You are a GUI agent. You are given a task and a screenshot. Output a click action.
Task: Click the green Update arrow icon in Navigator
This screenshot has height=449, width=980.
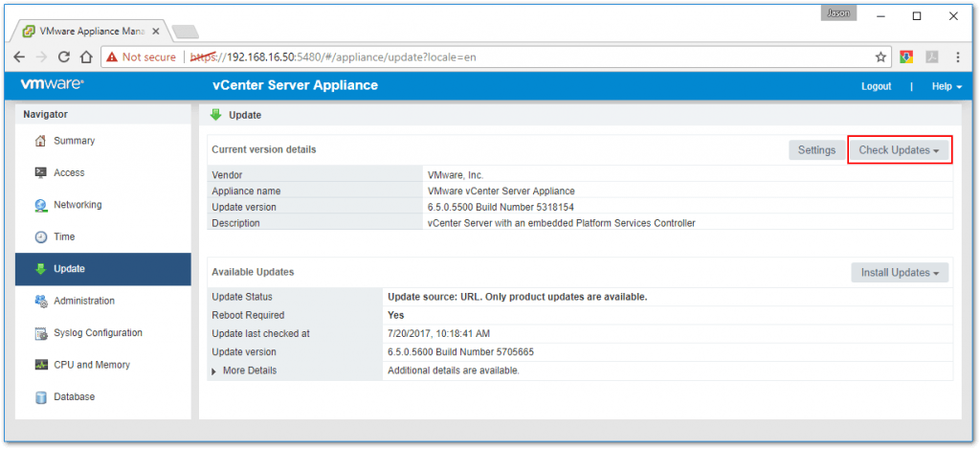[40, 269]
